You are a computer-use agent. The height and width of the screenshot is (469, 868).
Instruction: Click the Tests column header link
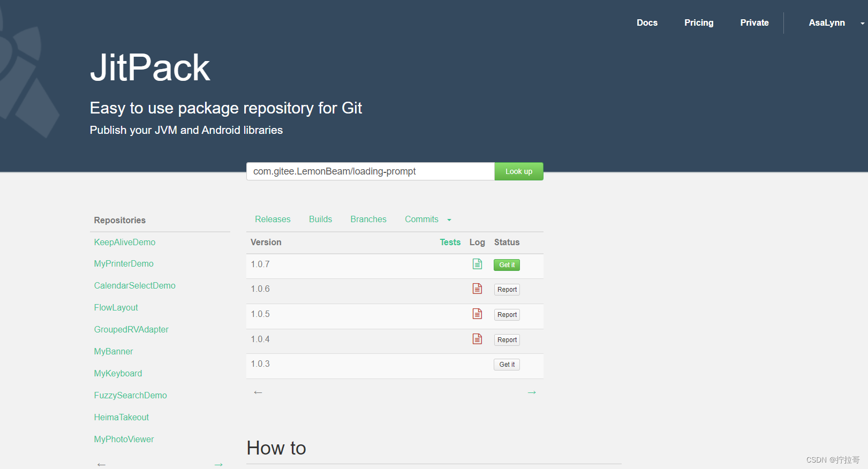coord(450,242)
